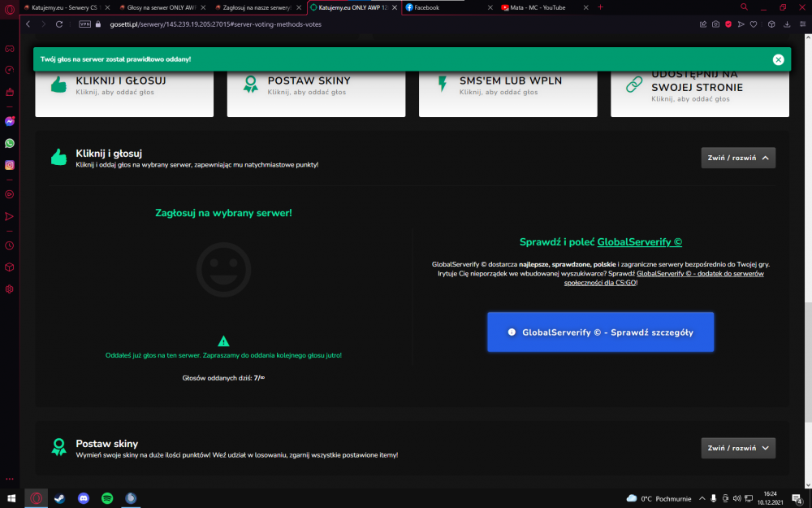Open the Windows Start menu
The width and height of the screenshot is (812, 508).
click(11, 498)
